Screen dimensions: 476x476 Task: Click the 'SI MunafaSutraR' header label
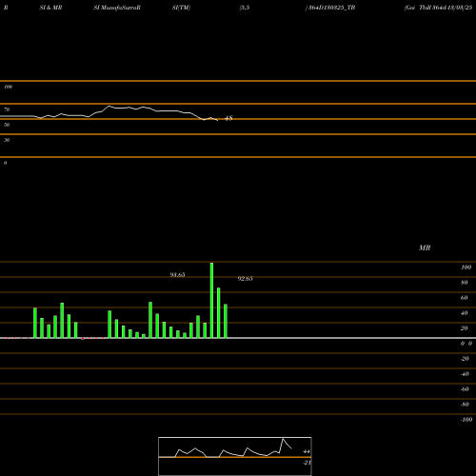pyautogui.click(x=117, y=8)
